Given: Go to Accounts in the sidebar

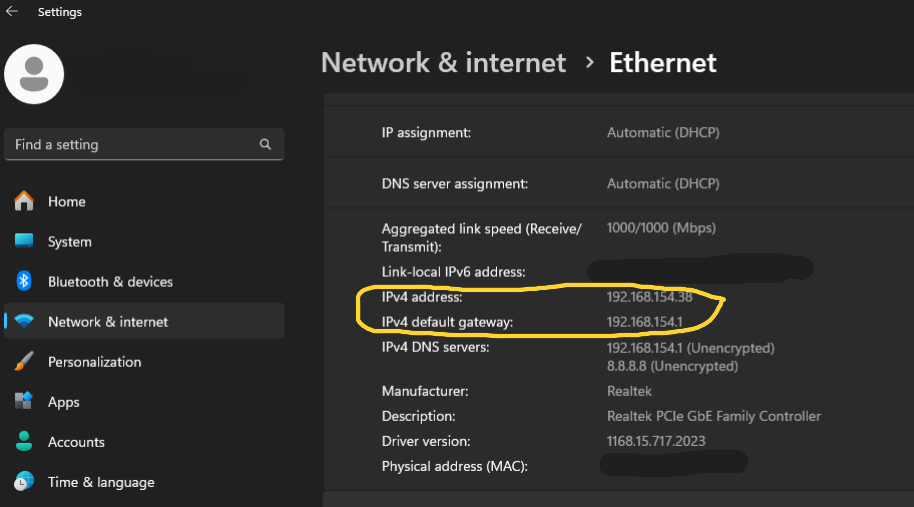Looking at the screenshot, I should (x=76, y=442).
